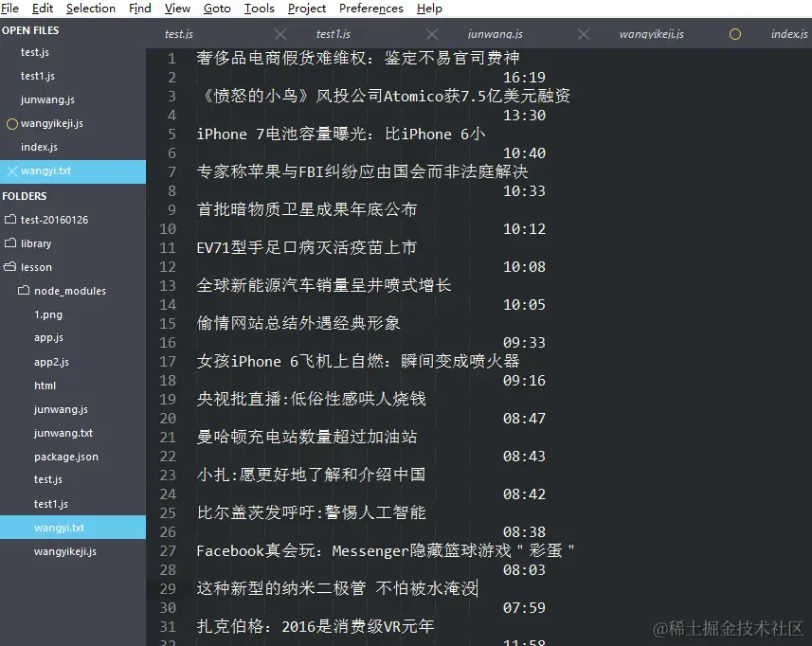Open junwang.js in lesson folder
This screenshot has height=646, width=812.
61,409
